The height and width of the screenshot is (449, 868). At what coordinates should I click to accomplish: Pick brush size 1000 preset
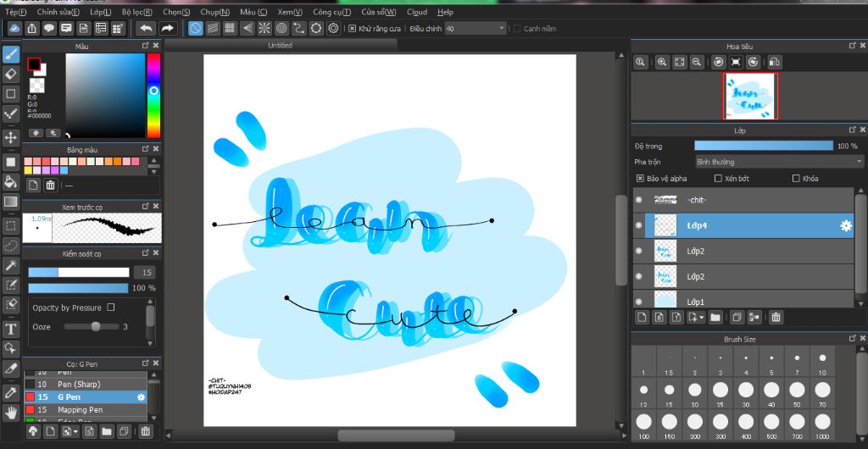(822, 426)
